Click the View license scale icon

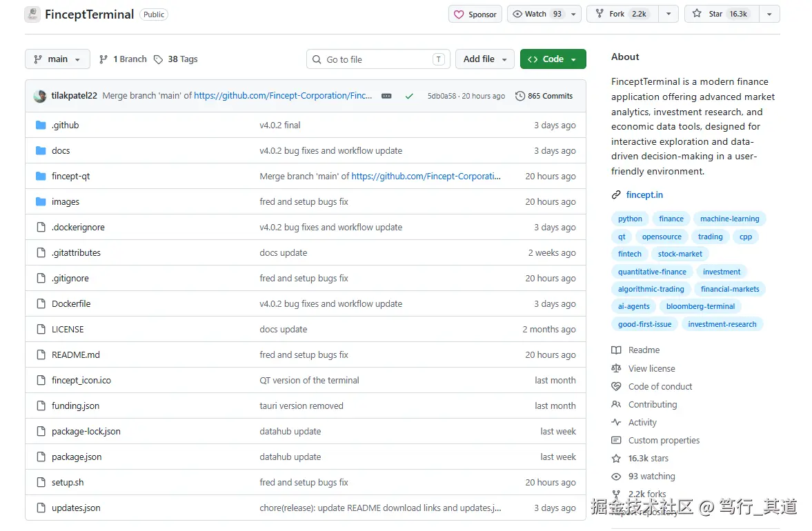[616, 368]
